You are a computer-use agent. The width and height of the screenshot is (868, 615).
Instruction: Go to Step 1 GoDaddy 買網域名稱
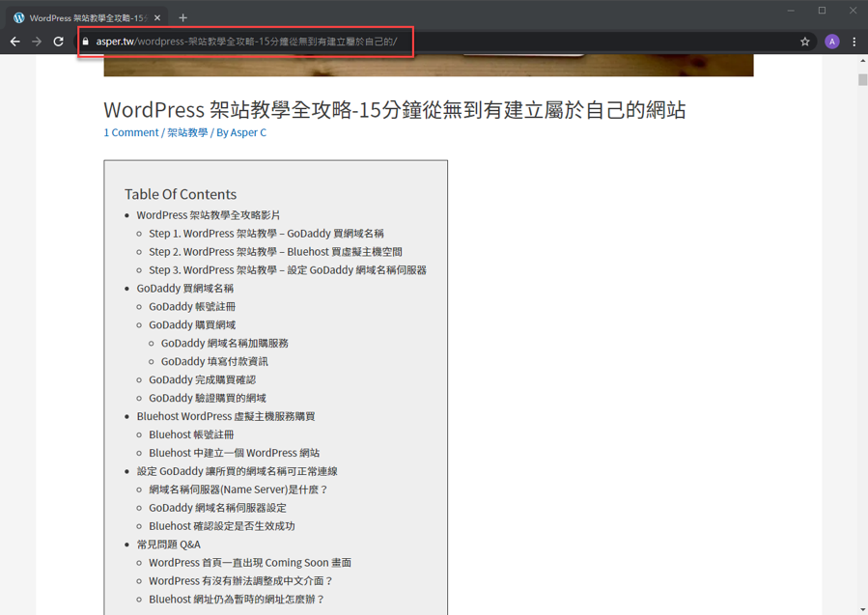click(266, 234)
